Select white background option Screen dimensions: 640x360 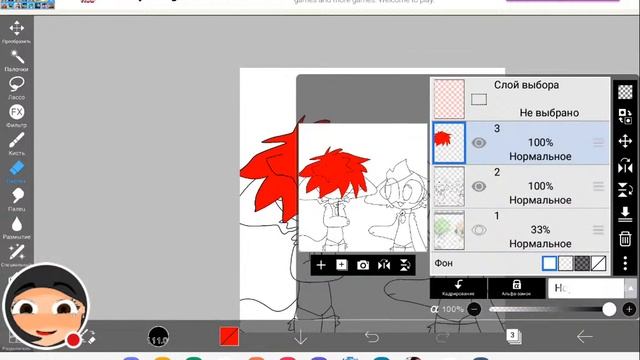coord(549,264)
